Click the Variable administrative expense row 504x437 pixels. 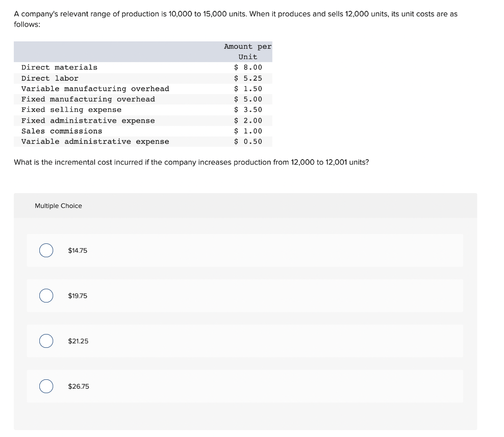[143, 141]
